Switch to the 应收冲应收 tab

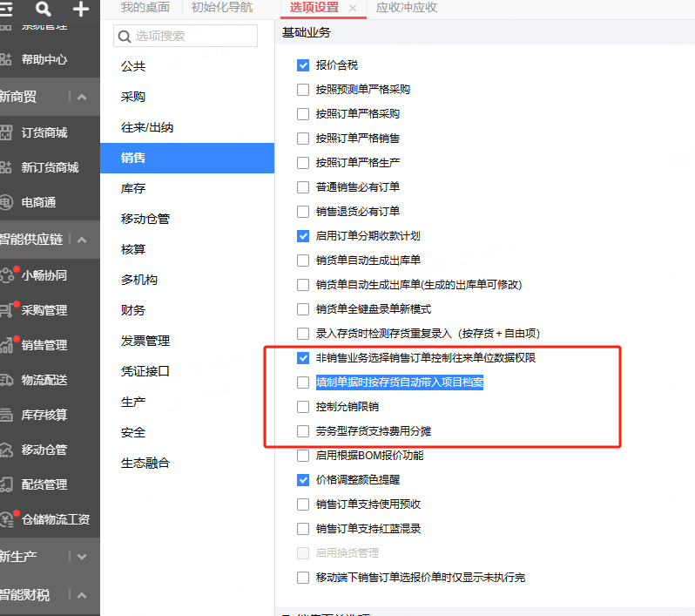(406, 8)
